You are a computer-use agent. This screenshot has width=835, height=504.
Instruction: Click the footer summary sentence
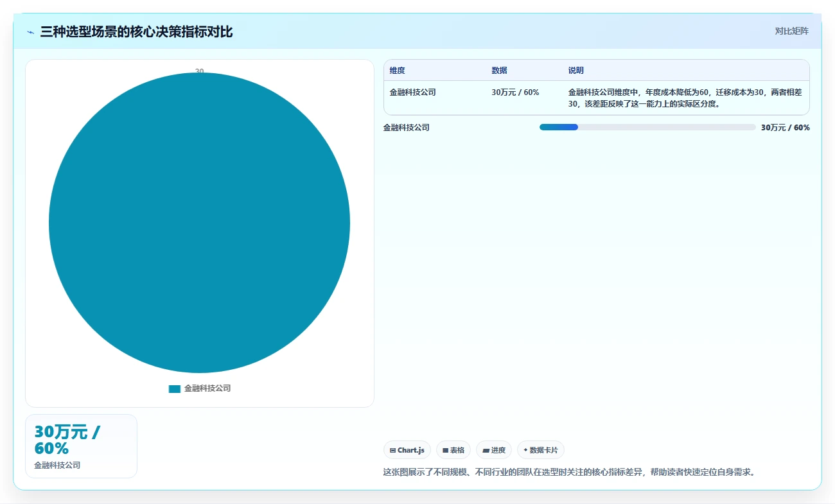coord(569,472)
